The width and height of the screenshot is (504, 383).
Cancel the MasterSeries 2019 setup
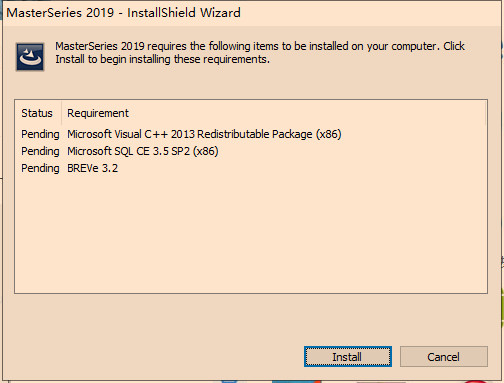coord(444,357)
